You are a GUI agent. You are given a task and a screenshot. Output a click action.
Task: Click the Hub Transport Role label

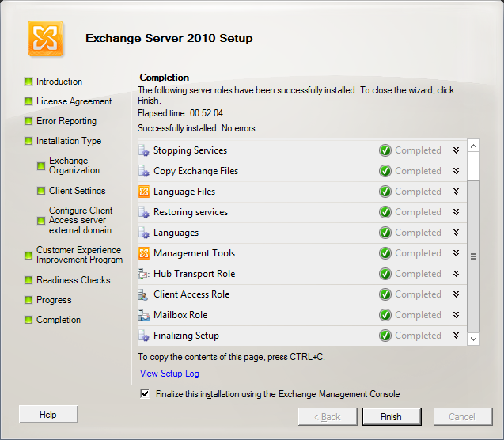[194, 274]
